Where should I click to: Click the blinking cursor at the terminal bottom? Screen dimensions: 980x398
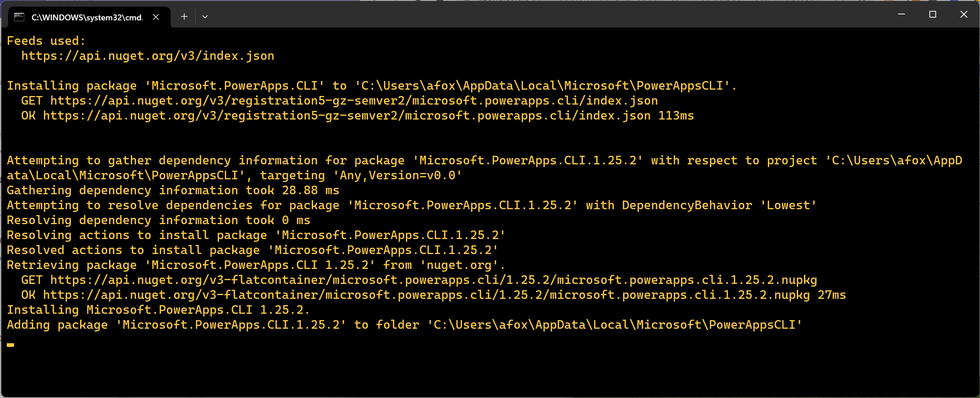point(10,345)
